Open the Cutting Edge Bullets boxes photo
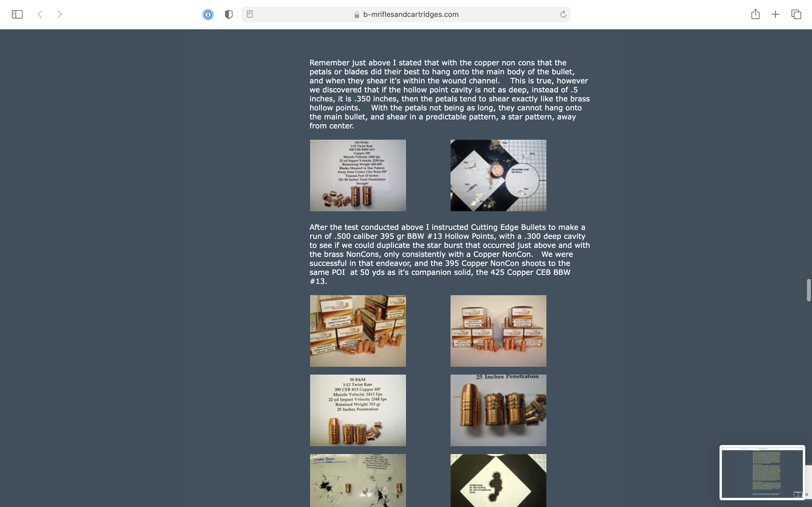 [358, 331]
